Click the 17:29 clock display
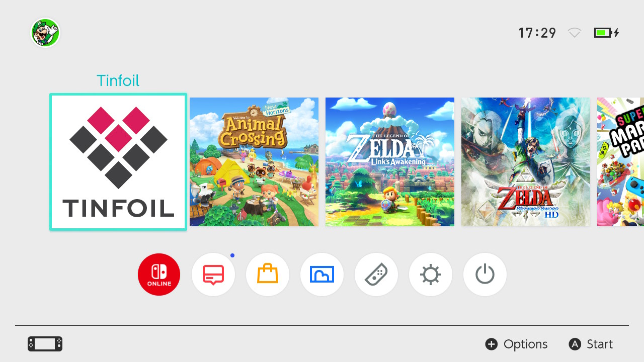The width and height of the screenshot is (644, 362). (x=537, y=33)
